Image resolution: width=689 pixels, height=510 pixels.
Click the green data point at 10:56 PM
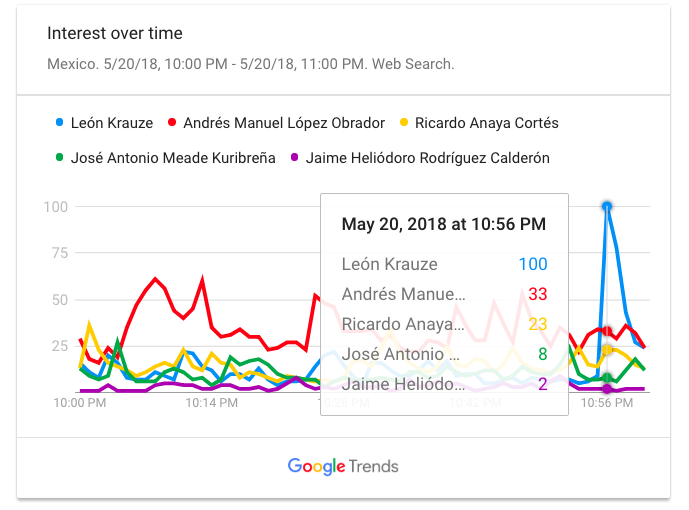(x=607, y=377)
